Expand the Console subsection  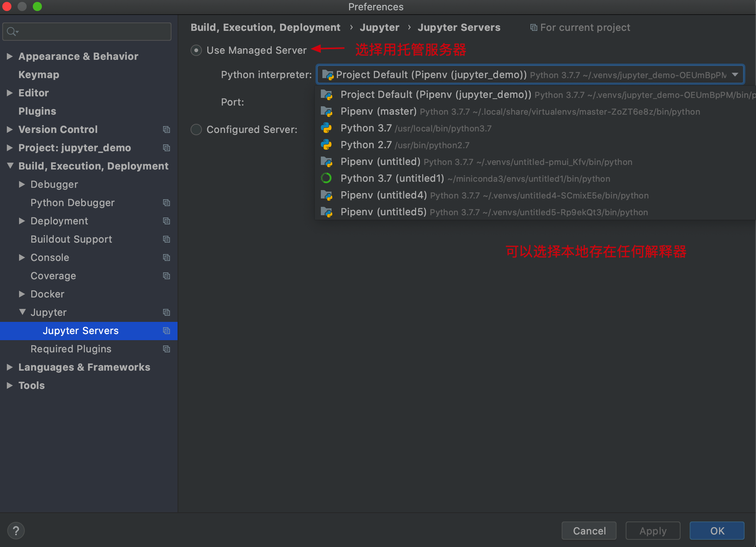[22, 258]
